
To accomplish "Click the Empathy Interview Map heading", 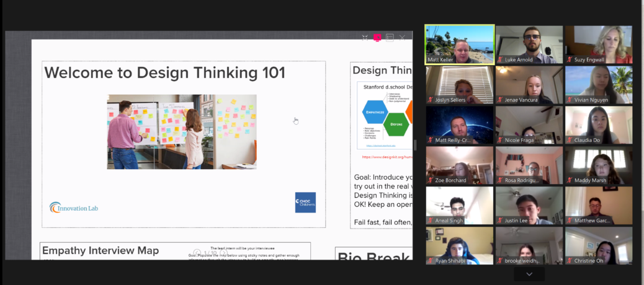I will pyautogui.click(x=101, y=250).
